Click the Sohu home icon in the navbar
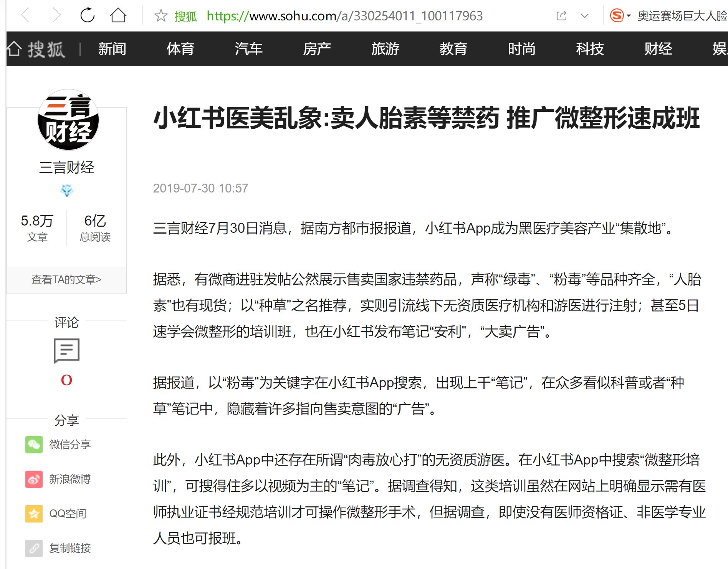 click(x=14, y=49)
